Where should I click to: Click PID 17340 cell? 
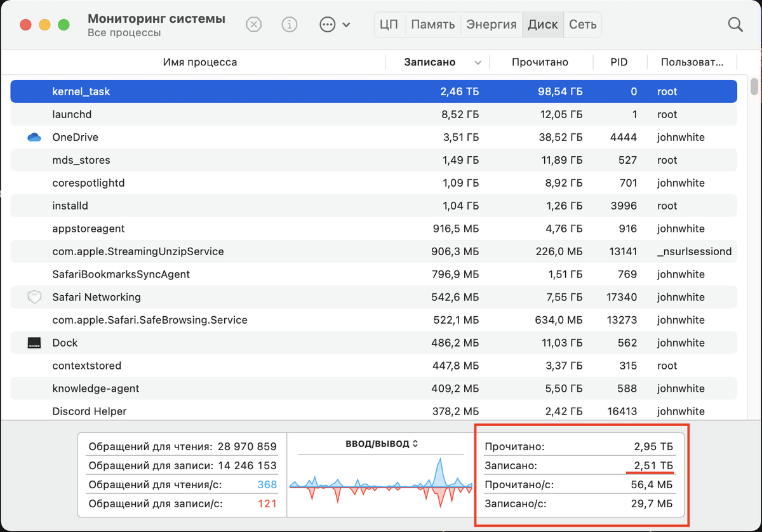(622, 297)
